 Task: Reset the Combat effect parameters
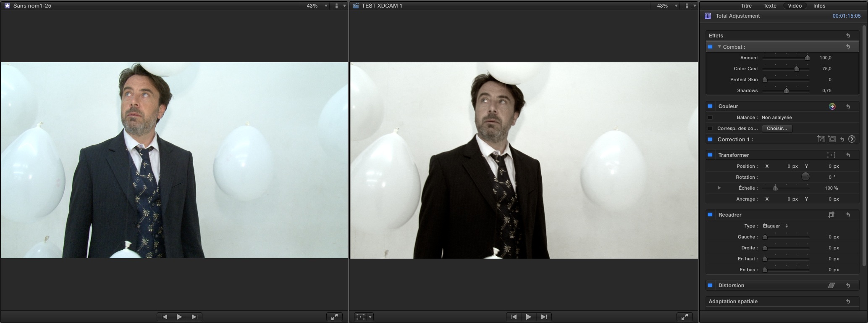(848, 47)
